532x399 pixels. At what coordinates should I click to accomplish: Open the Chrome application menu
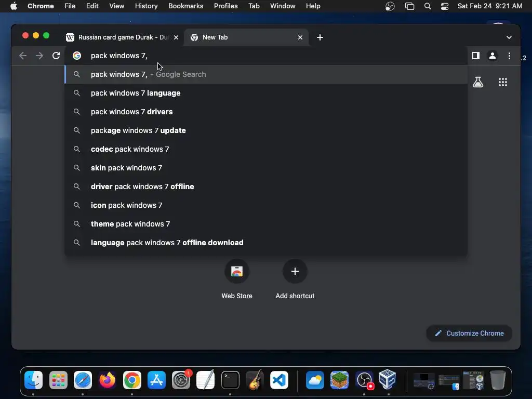coord(41,6)
